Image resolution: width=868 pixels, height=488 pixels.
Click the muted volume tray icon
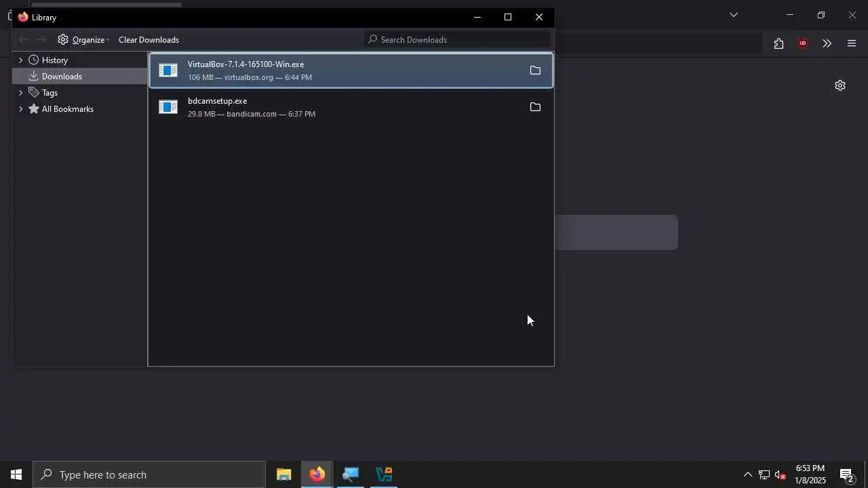[781, 474]
